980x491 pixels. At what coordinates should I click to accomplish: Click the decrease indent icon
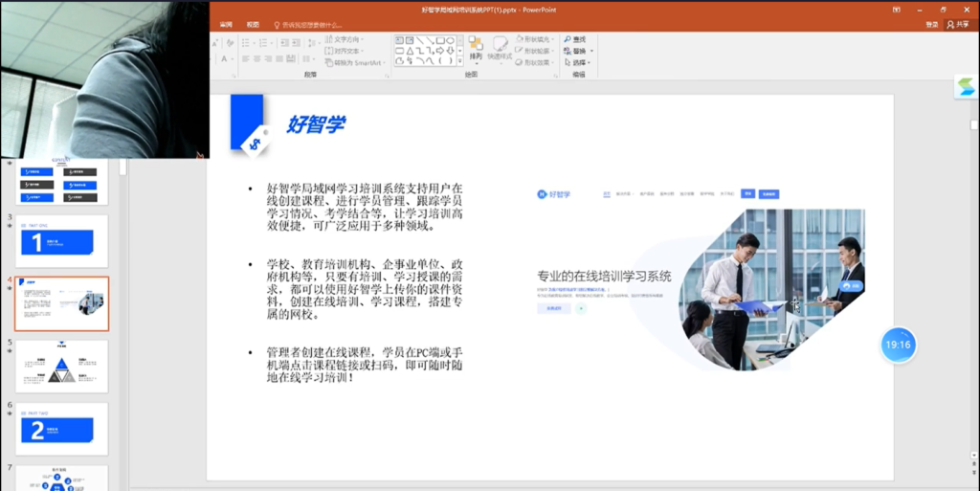tap(284, 42)
